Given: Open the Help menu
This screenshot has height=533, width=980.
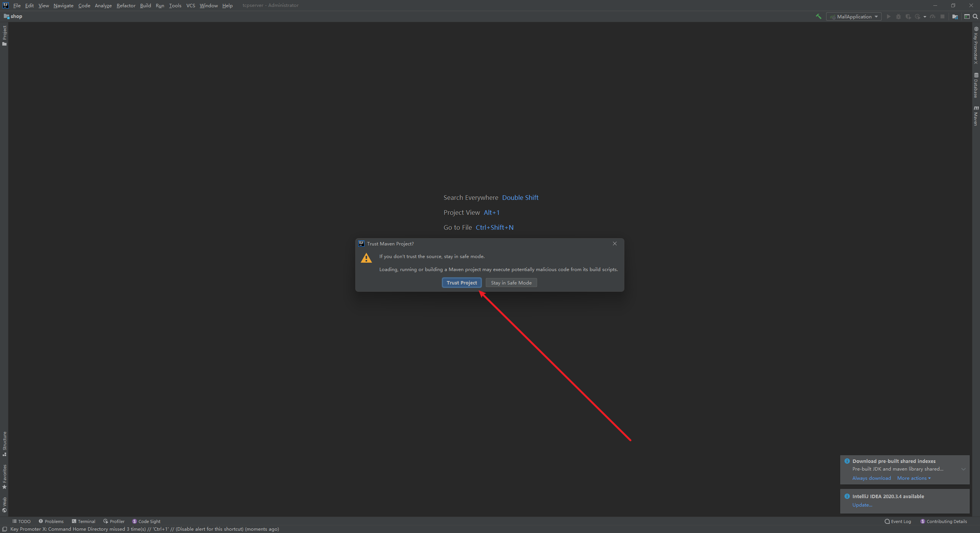Looking at the screenshot, I should pos(227,5).
